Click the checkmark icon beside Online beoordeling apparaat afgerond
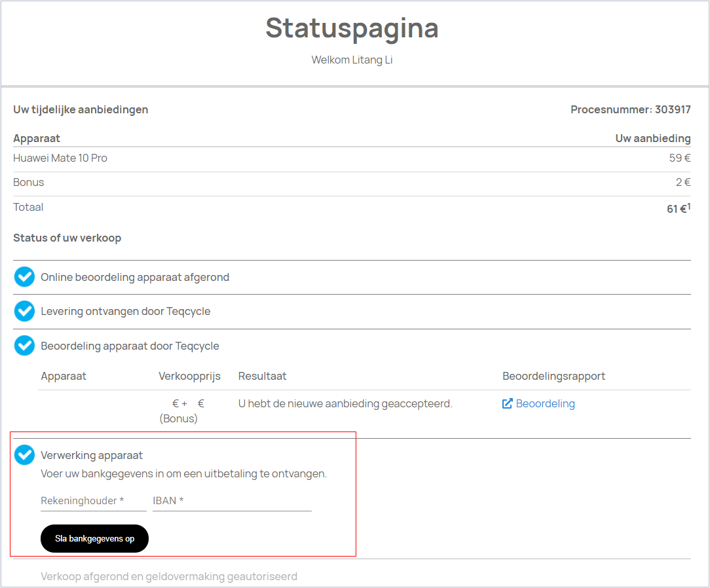Screen dimensions: 710x588 pos(24,277)
